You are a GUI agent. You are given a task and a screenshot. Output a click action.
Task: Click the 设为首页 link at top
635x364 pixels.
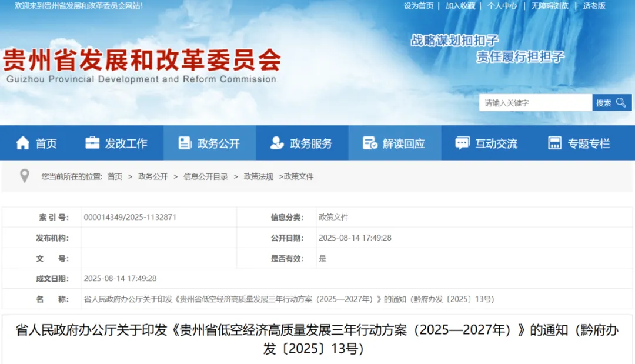pos(419,6)
